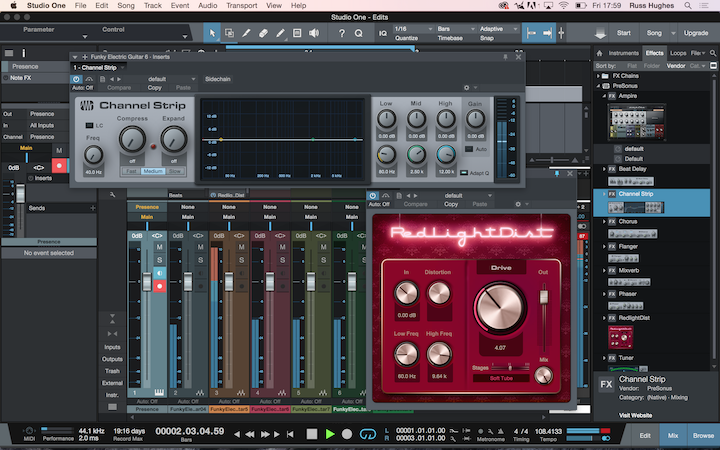This screenshot has width=720, height=450.
Task: Click macOS Spotlight search icon
Action: tap(688, 6)
